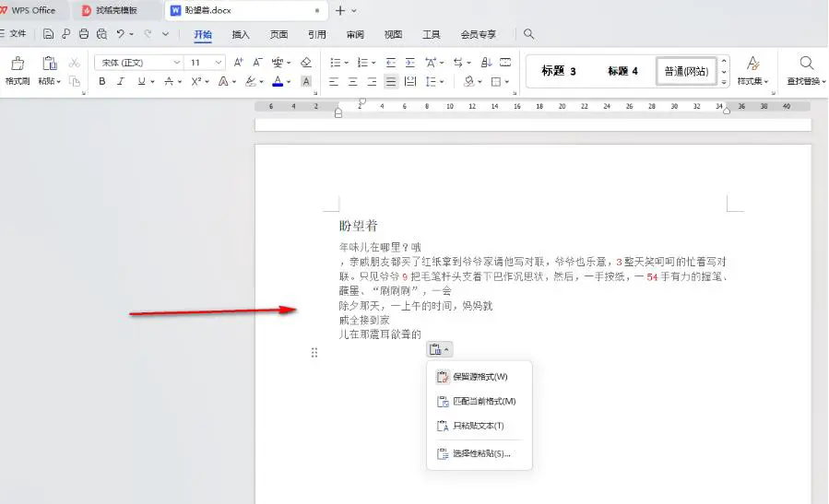Click the Redo arrow icon
The image size is (829, 504).
[x=148, y=34]
